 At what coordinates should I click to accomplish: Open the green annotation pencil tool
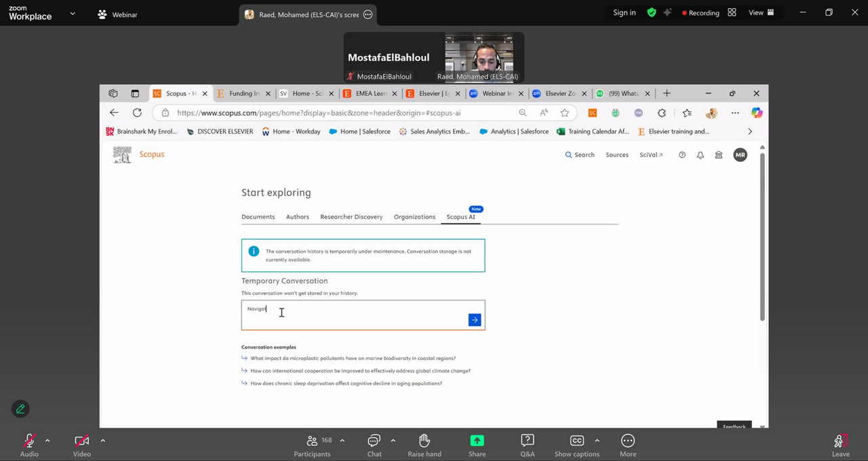pos(20,409)
